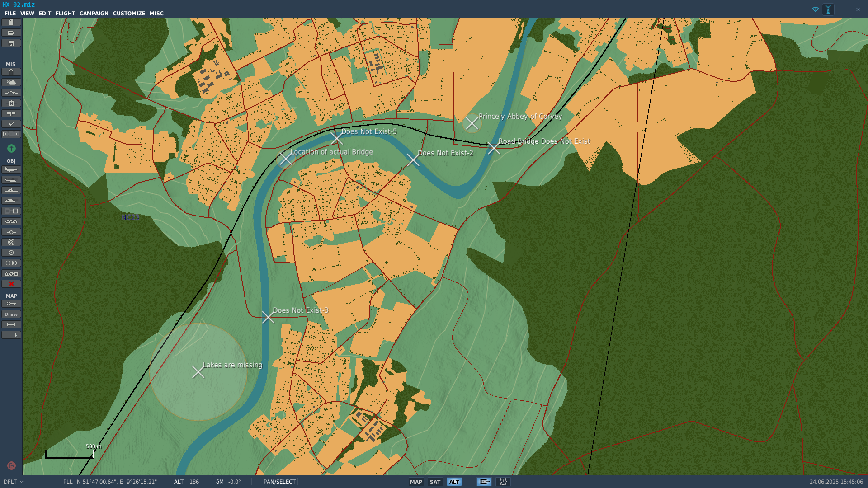868x488 pixels.
Task: Select the airplane group placement tool
Action: (11, 169)
